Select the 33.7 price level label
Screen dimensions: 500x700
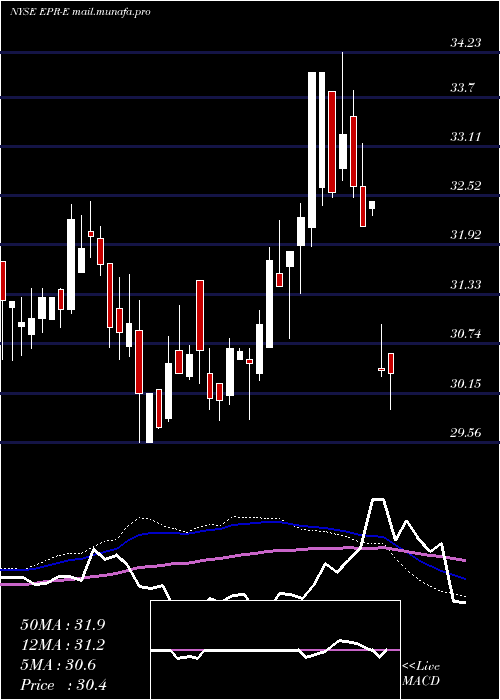(462, 88)
